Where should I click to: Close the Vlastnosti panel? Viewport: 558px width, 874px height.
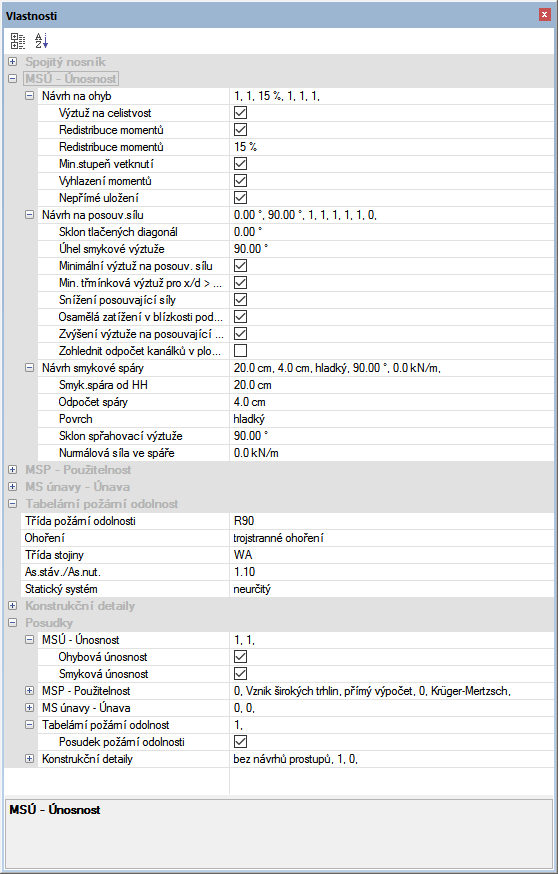pos(545,15)
